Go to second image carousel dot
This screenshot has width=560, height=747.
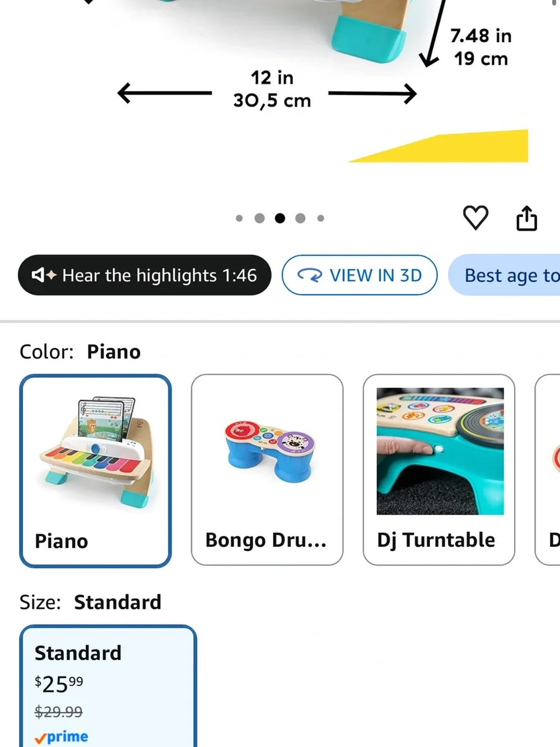click(x=259, y=218)
